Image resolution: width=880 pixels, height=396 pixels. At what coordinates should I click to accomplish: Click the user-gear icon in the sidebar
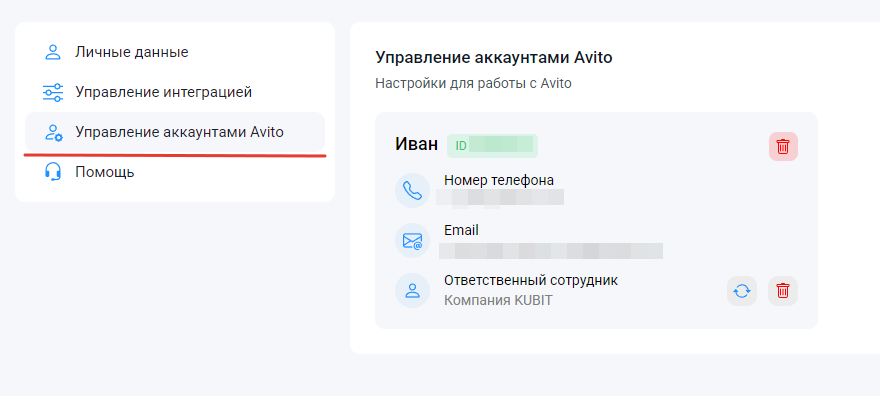click(x=53, y=132)
